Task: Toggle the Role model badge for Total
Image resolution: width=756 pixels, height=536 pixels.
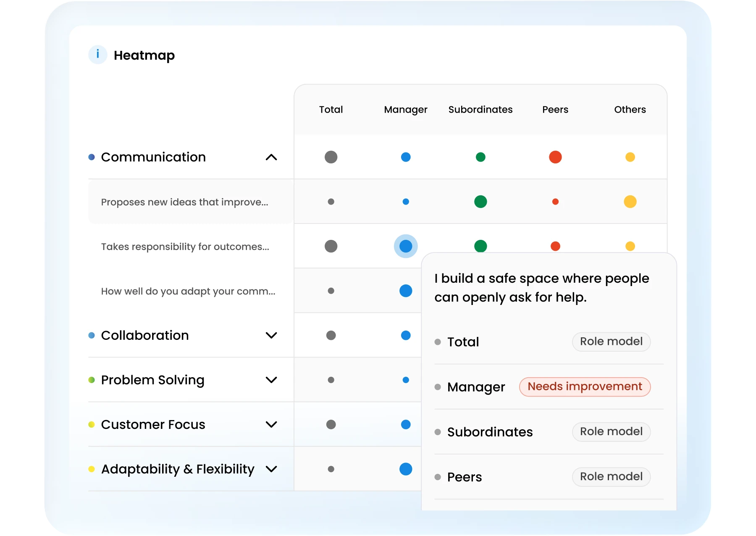Action: [x=611, y=342]
